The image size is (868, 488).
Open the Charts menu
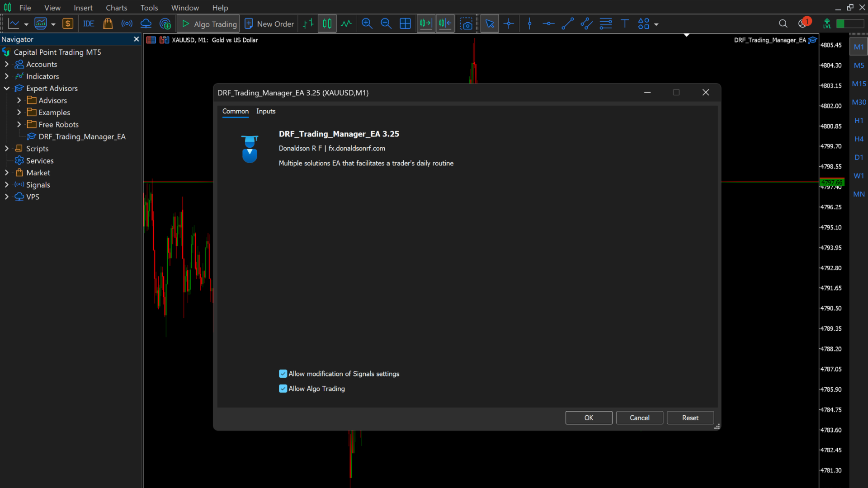click(116, 8)
